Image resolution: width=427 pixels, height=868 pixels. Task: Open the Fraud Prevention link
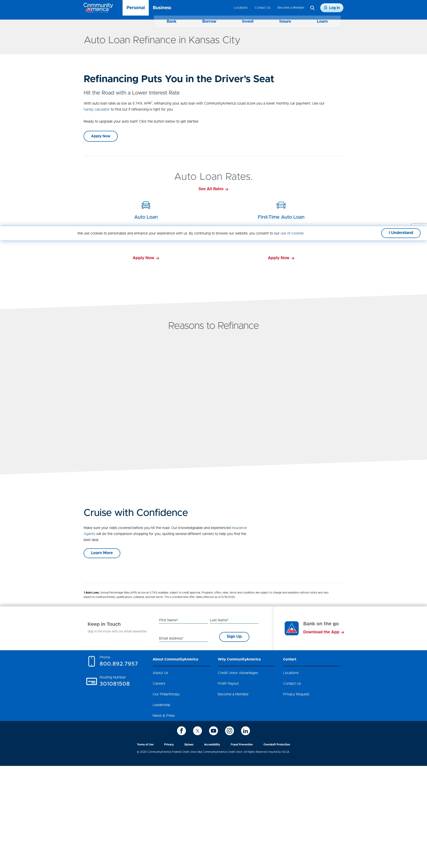[x=242, y=745]
